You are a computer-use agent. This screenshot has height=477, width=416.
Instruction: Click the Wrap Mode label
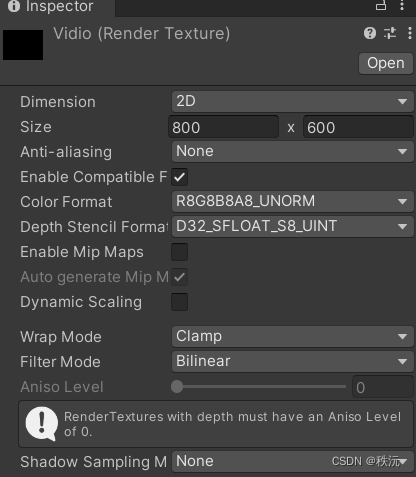coord(61,337)
